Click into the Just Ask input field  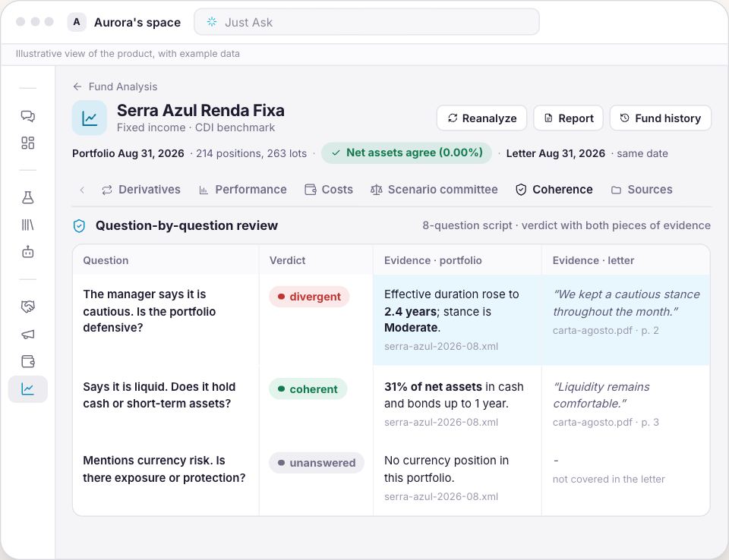pyautogui.click(x=367, y=22)
